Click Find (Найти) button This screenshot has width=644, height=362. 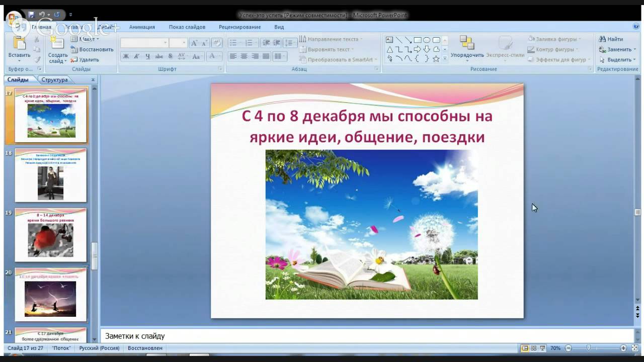tap(611, 39)
